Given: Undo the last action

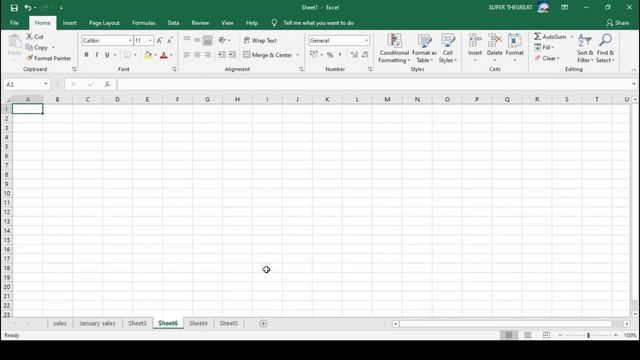Looking at the screenshot, I should click(27, 8).
